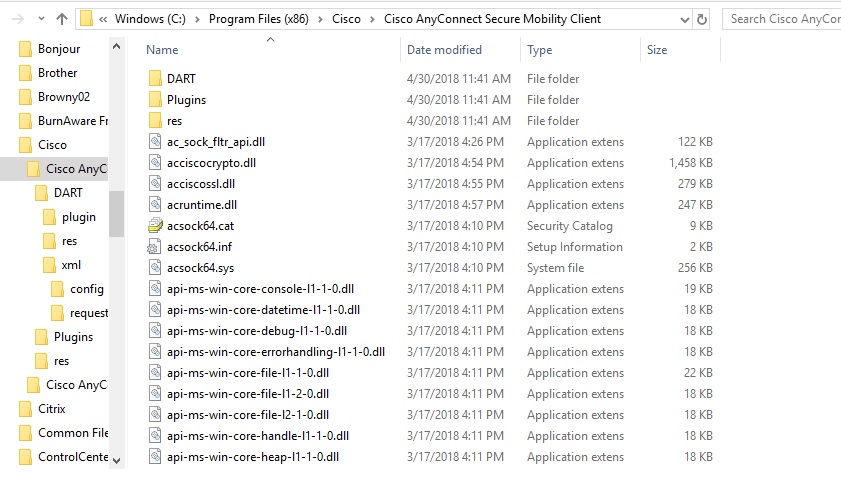Image resolution: width=841 pixels, height=479 pixels.
Task: Select acciscossl.dll file icon
Action: point(155,184)
